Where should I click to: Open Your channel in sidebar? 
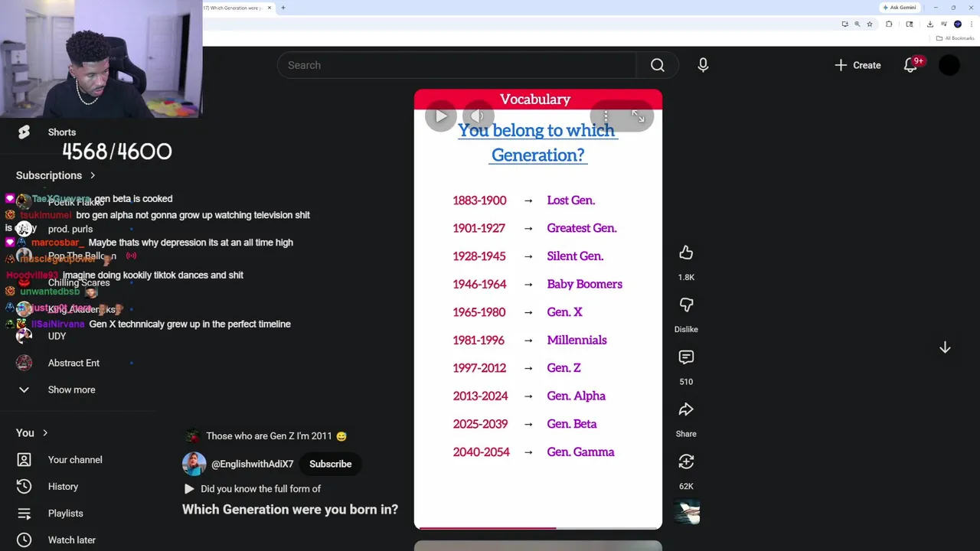(x=75, y=459)
